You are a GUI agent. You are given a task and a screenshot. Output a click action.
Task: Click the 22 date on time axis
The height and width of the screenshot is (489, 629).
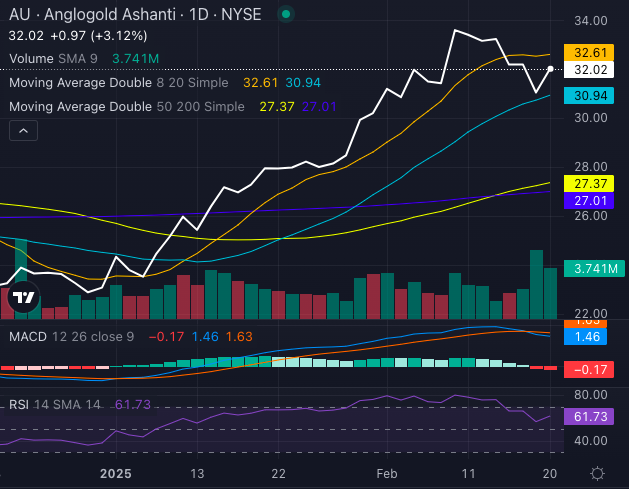click(x=278, y=474)
